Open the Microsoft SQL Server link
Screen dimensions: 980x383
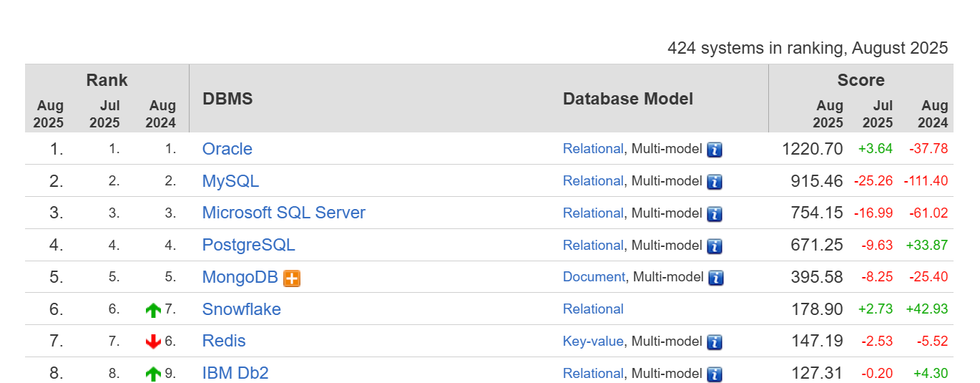point(284,213)
